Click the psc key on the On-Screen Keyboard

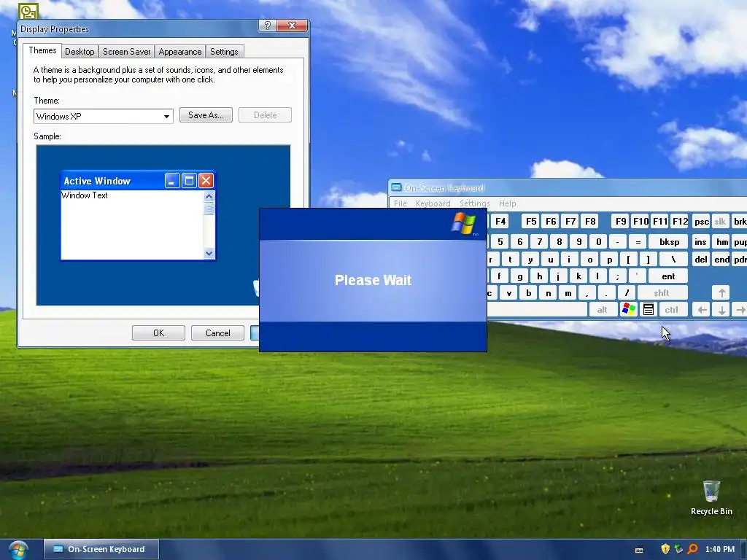(x=701, y=222)
